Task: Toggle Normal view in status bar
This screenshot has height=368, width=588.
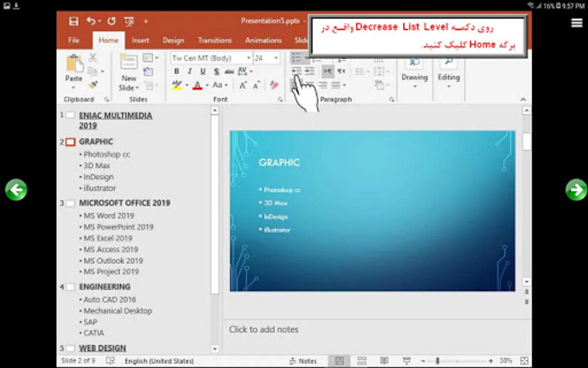Action: [339, 361]
